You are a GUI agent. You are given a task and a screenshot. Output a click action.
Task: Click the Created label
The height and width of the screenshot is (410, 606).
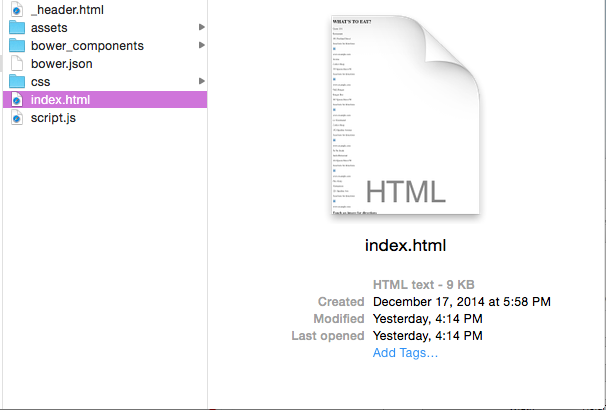coord(341,302)
